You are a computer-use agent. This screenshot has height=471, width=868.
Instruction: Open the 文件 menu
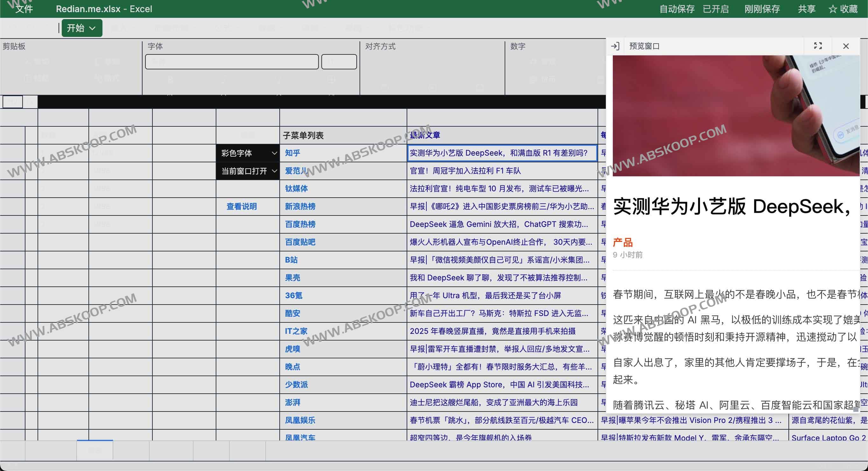tap(24, 9)
